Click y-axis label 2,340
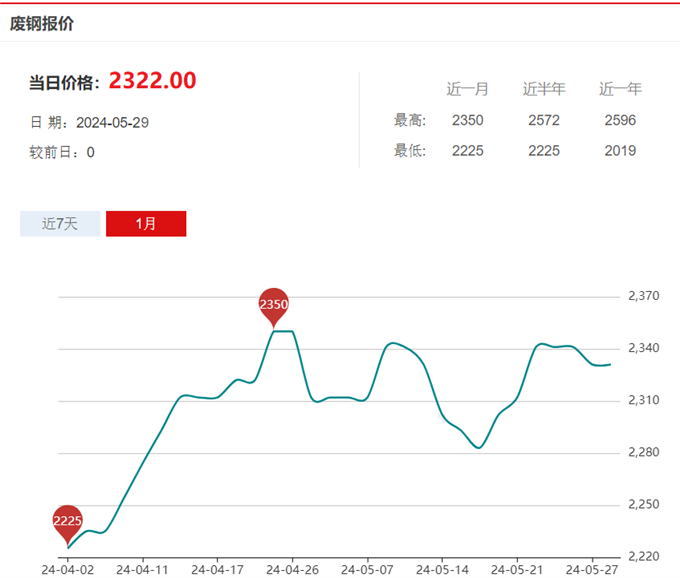680x578 pixels. coord(644,348)
